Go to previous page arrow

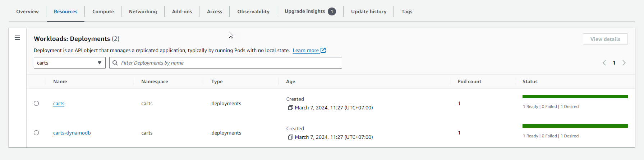coord(604,63)
